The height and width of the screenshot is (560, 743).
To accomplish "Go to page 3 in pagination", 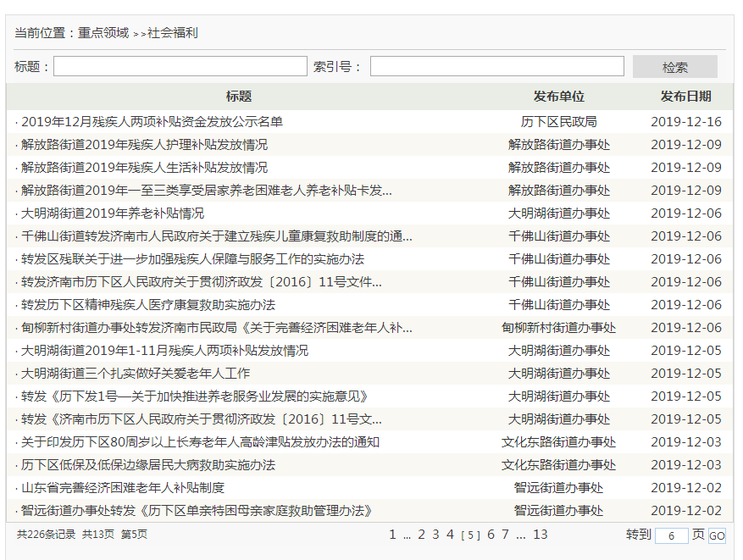I will pyautogui.click(x=435, y=535).
